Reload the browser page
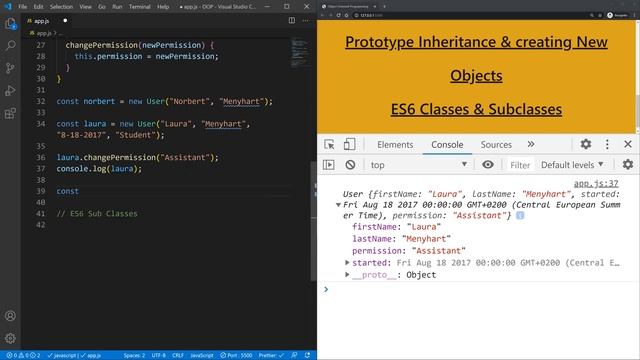The image size is (640, 360). tap(338, 15)
